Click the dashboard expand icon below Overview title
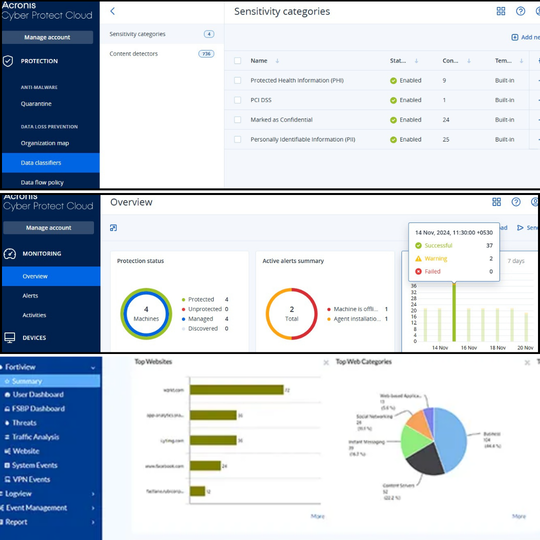Viewport: 540px width, 540px height. (x=113, y=228)
